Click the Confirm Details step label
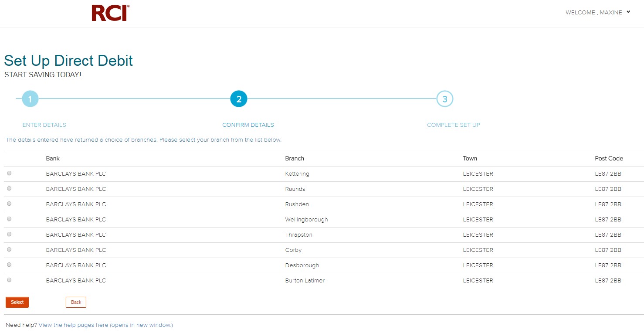The image size is (644, 333). (248, 125)
